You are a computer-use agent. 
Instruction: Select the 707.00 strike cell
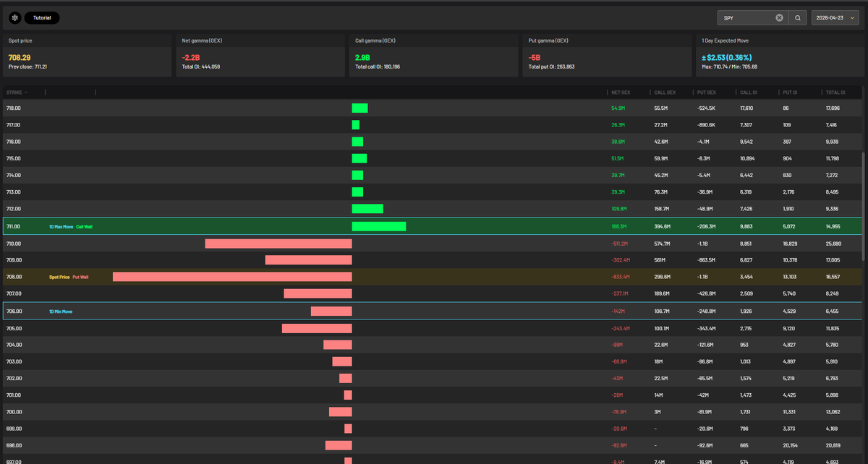(x=14, y=294)
